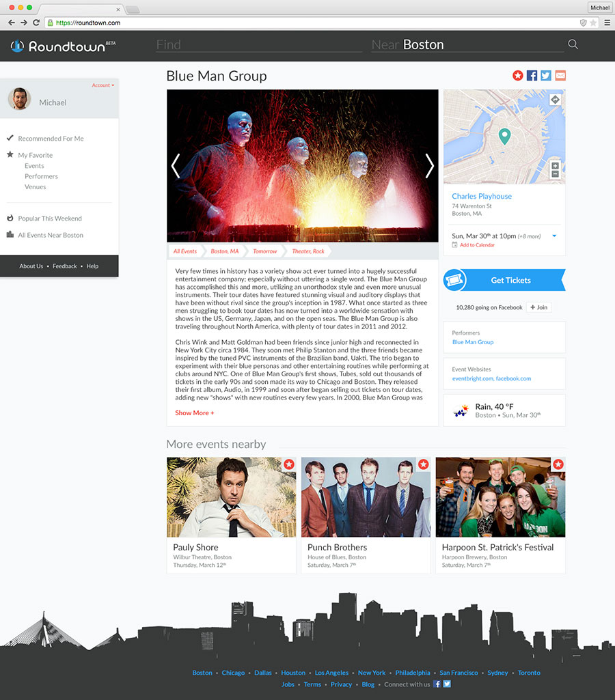Click the Near Boston location field

(467, 44)
